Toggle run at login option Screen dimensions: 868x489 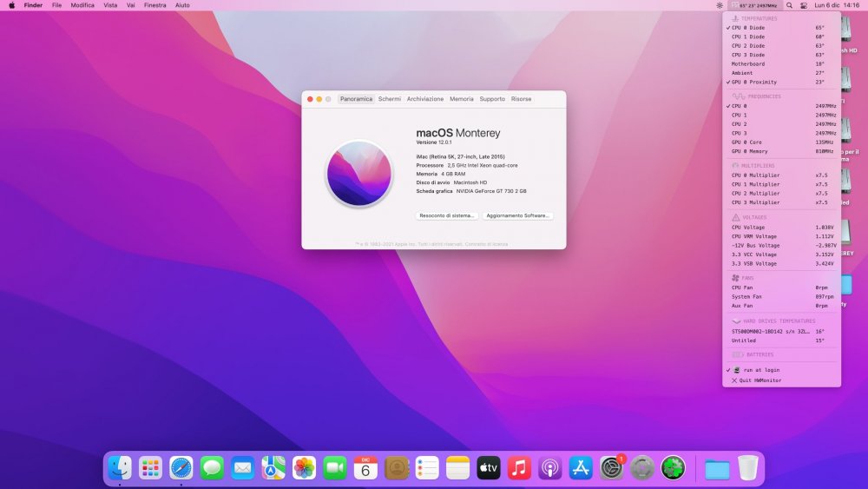[x=781, y=370]
